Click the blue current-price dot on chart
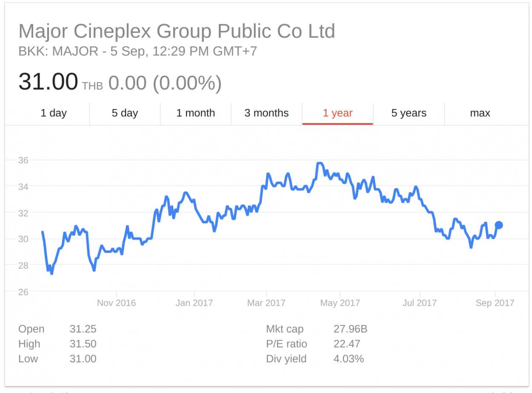 499,225
